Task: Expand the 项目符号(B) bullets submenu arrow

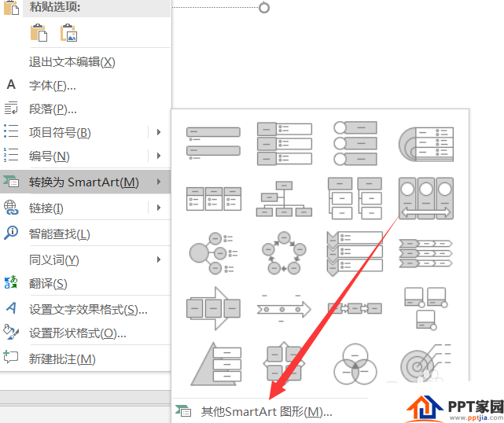Action: click(159, 132)
